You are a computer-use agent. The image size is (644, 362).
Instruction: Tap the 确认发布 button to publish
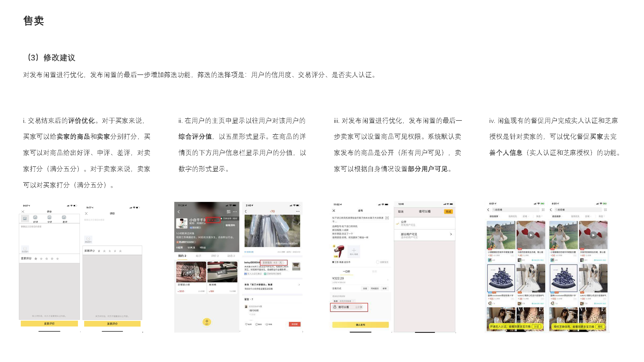coord(360,325)
